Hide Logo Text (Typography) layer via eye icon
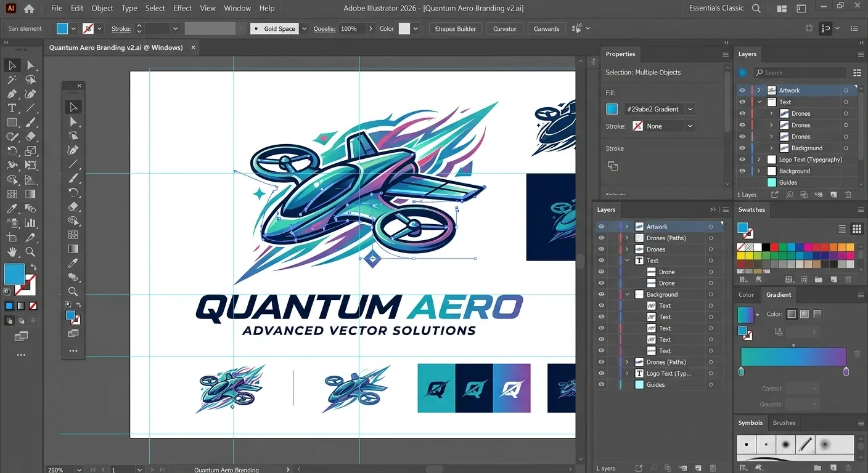 click(742, 160)
